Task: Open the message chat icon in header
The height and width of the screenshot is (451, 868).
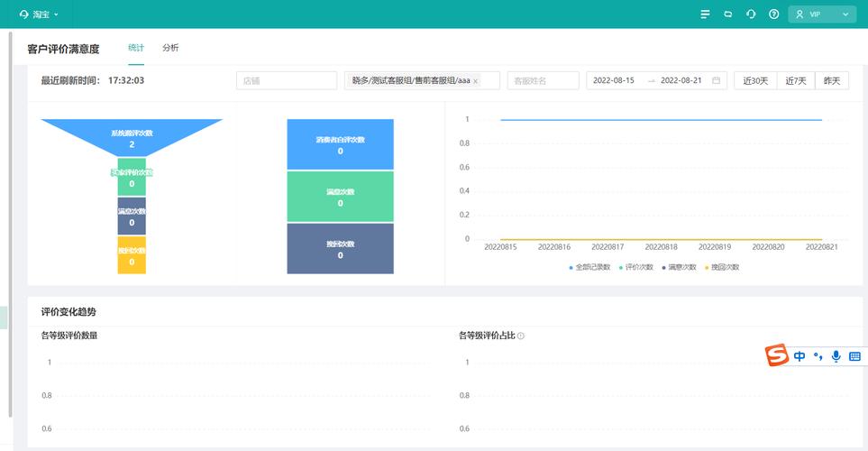Action: coord(728,14)
